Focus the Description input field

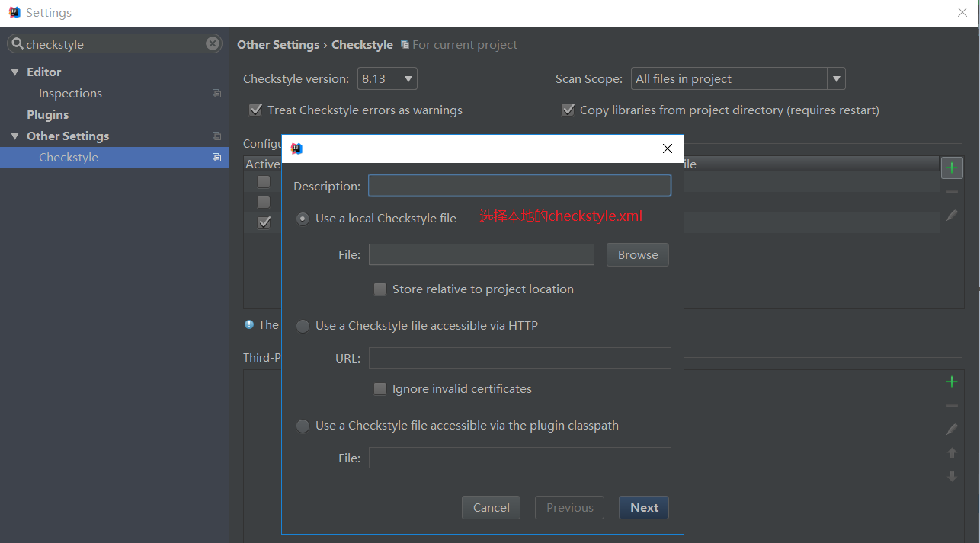[520, 186]
